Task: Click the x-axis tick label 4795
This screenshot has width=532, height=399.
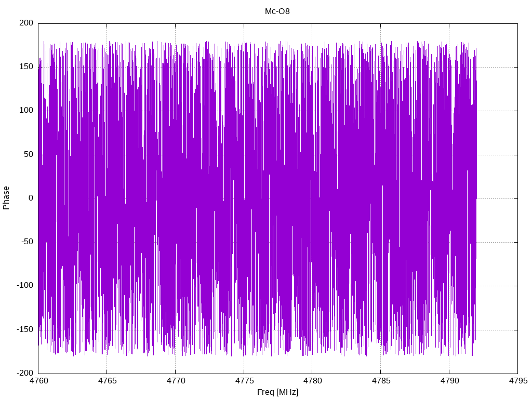Action: coord(518,381)
